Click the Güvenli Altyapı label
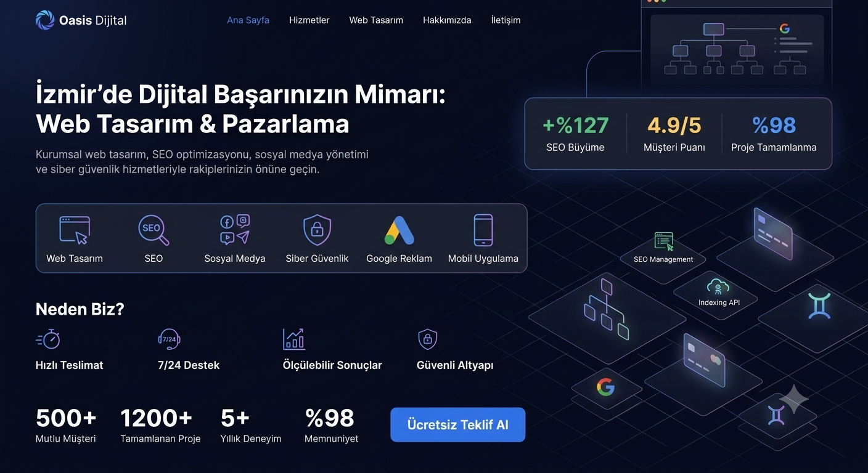Screen dimensions: 868x473 (x=455, y=365)
